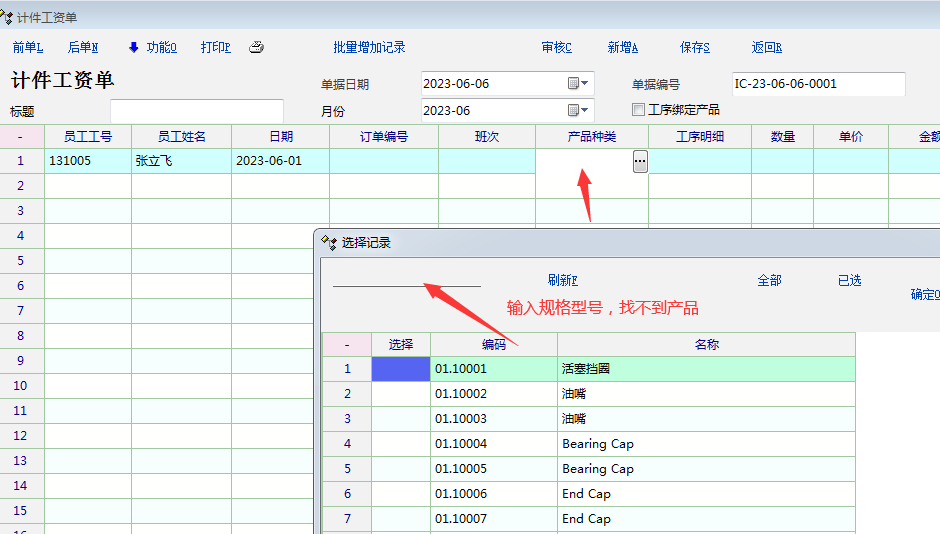This screenshot has width=940, height=534.
Task: Click the ellipsis button in 产品种类 cell
Action: tap(640, 161)
